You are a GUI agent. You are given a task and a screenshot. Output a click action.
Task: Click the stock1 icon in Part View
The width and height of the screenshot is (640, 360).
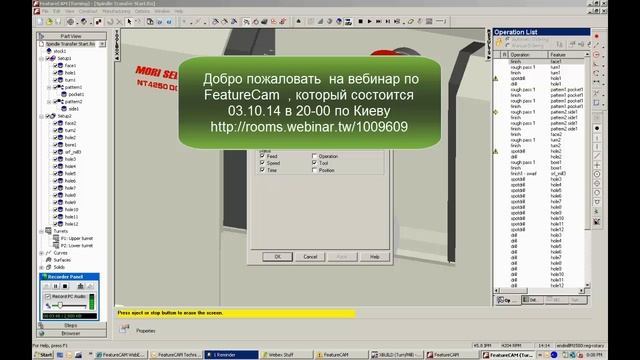tap(49, 51)
